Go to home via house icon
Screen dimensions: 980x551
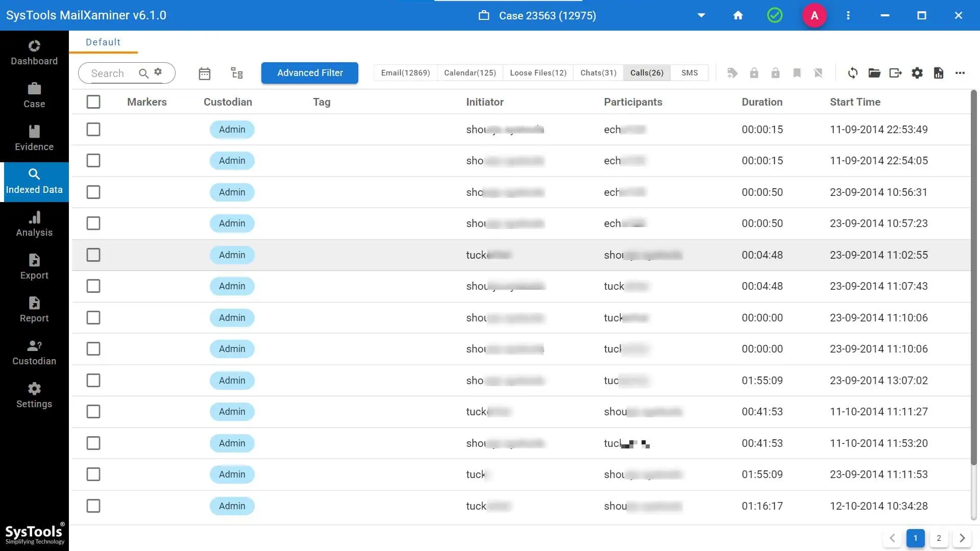coord(738,15)
